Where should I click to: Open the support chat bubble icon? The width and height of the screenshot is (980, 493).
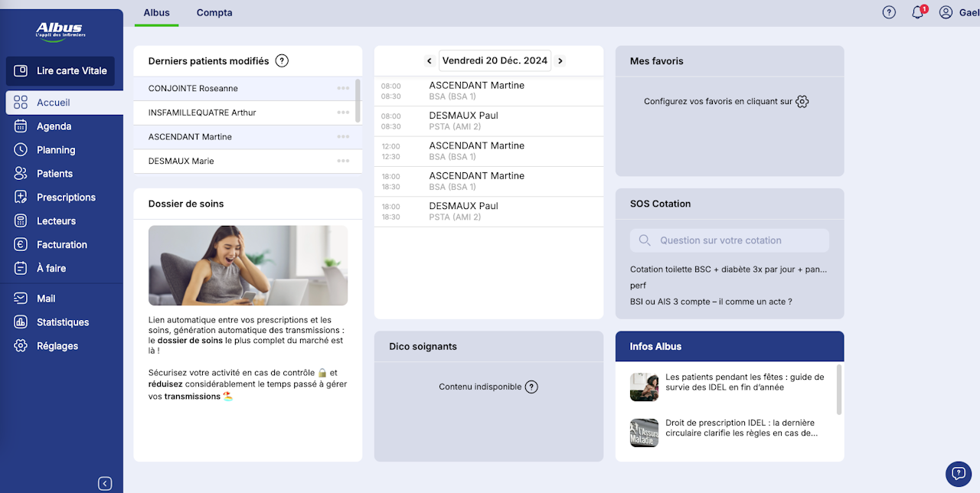(x=959, y=474)
